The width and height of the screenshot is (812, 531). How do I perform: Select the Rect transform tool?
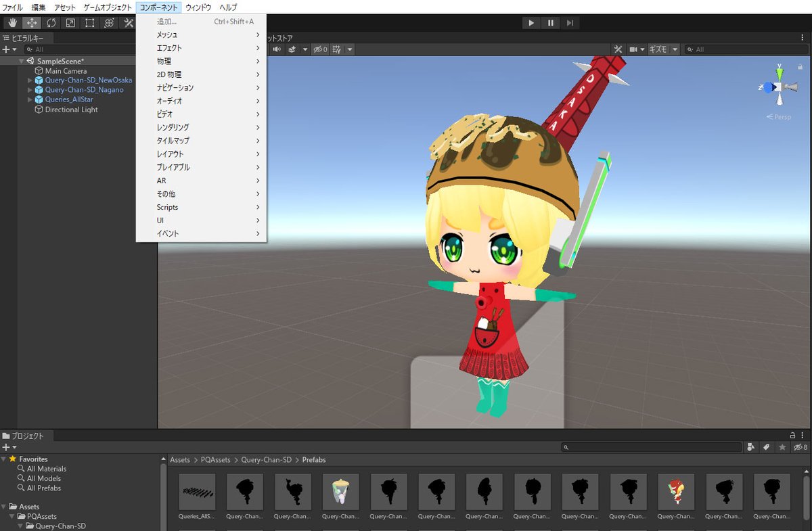click(x=89, y=23)
